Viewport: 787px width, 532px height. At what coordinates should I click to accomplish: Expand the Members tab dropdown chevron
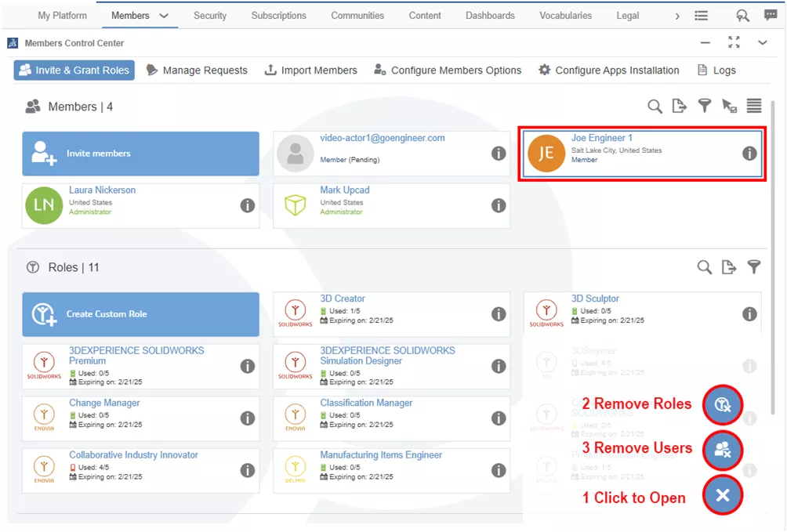tap(164, 16)
